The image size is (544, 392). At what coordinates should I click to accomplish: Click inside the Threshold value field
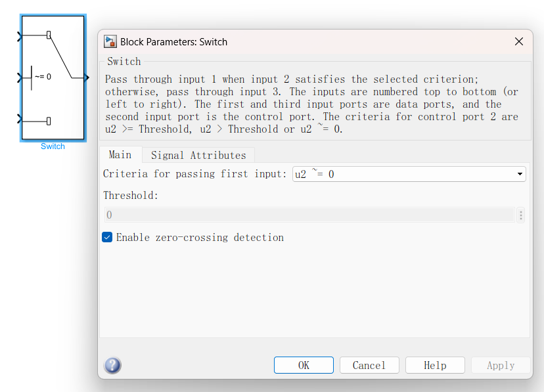pyautogui.click(x=263, y=215)
